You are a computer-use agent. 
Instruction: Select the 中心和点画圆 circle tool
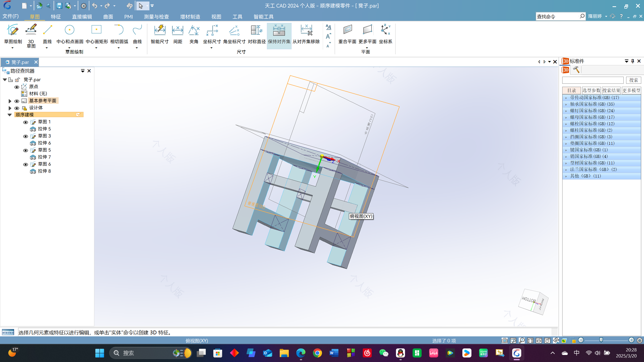tap(70, 34)
